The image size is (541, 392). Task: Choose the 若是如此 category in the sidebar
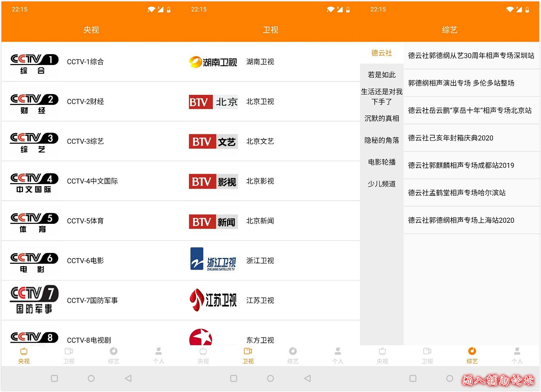(x=382, y=75)
